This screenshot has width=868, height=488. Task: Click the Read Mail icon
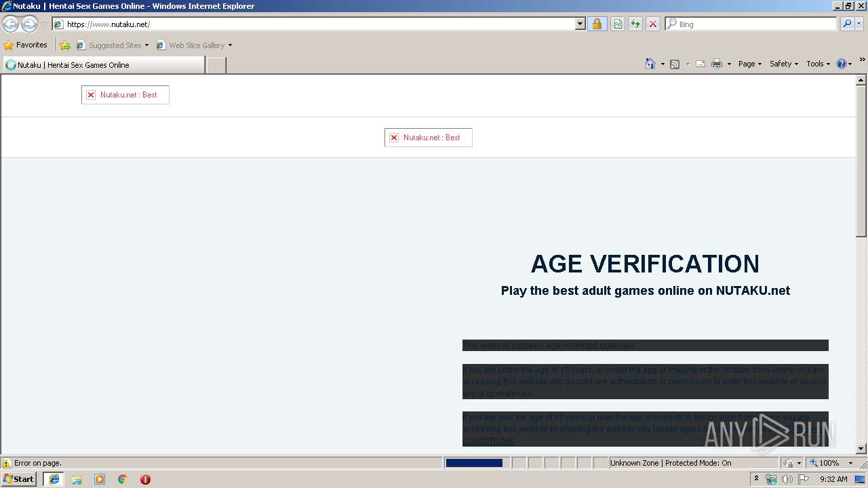click(701, 64)
